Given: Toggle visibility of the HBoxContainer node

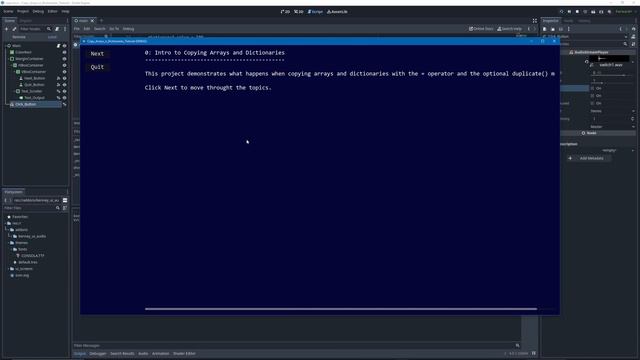Looking at the screenshot, I should [64, 65].
